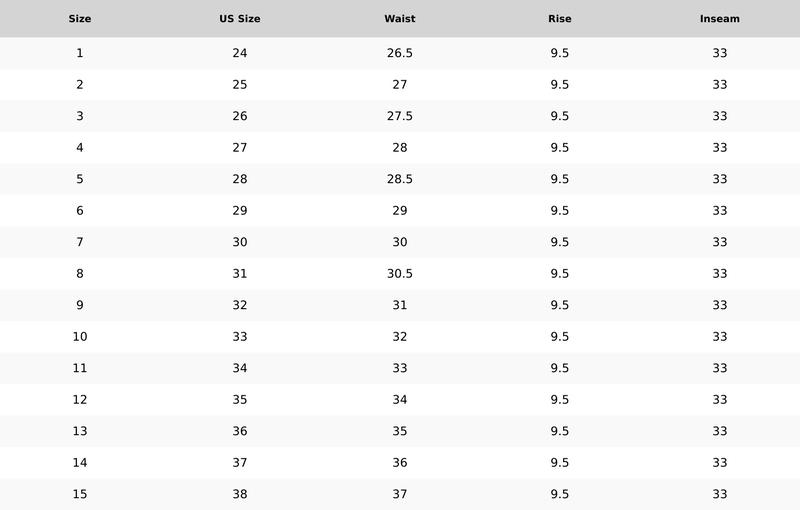The image size is (800, 510).
Task: Select the waist value 26.5
Action: pos(400,53)
